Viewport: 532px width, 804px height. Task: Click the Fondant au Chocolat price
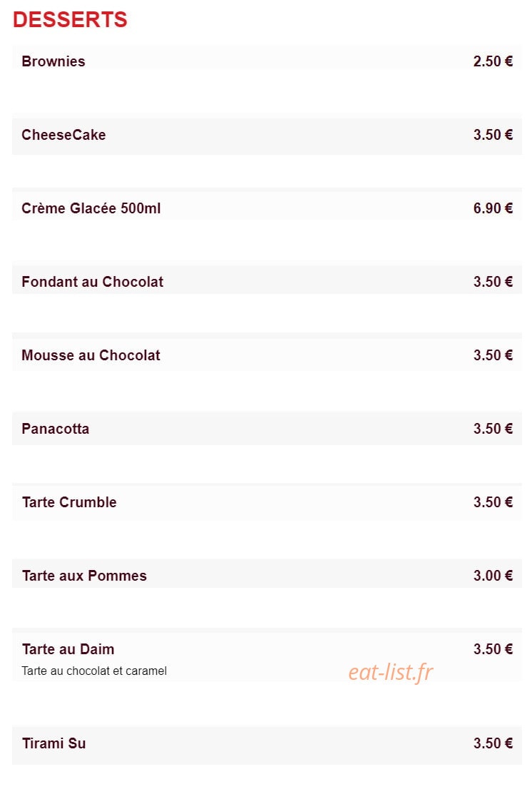(x=493, y=282)
